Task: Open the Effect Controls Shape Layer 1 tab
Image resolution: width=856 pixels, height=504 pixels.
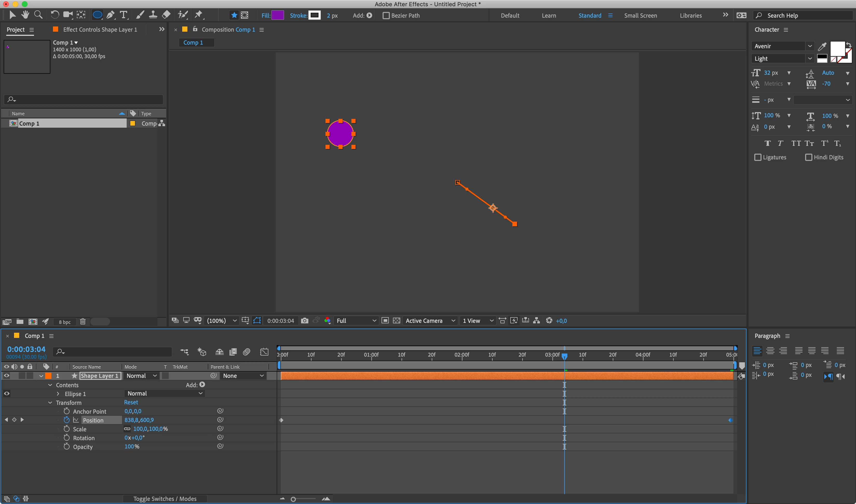Action: (x=100, y=30)
